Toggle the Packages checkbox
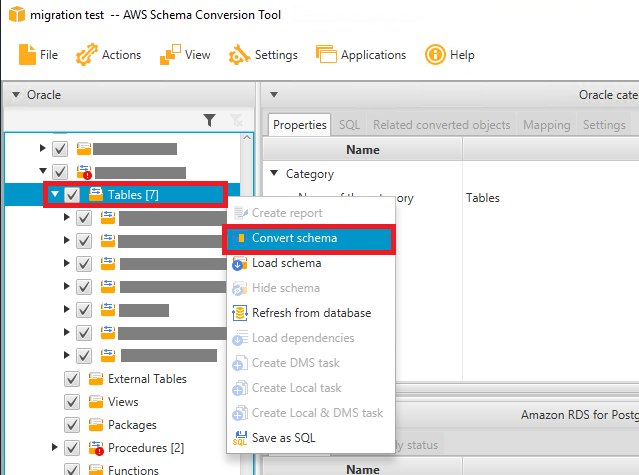The image size is (639, 475). click(72, 425)
